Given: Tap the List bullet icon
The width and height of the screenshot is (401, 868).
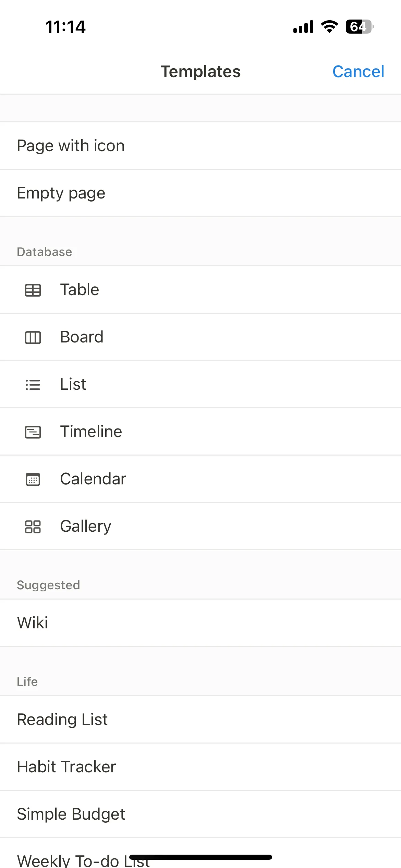Looking at the screenshot, I should (x=33, y=385).
